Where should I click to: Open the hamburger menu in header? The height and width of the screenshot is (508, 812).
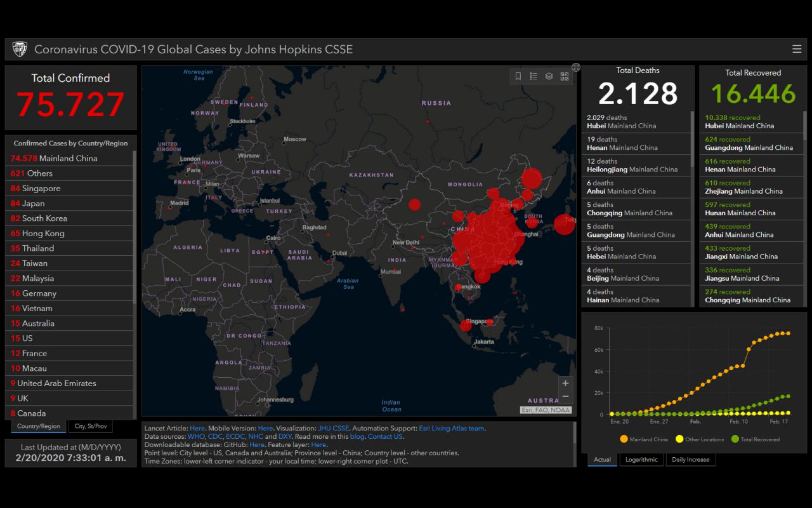(797, 49)
